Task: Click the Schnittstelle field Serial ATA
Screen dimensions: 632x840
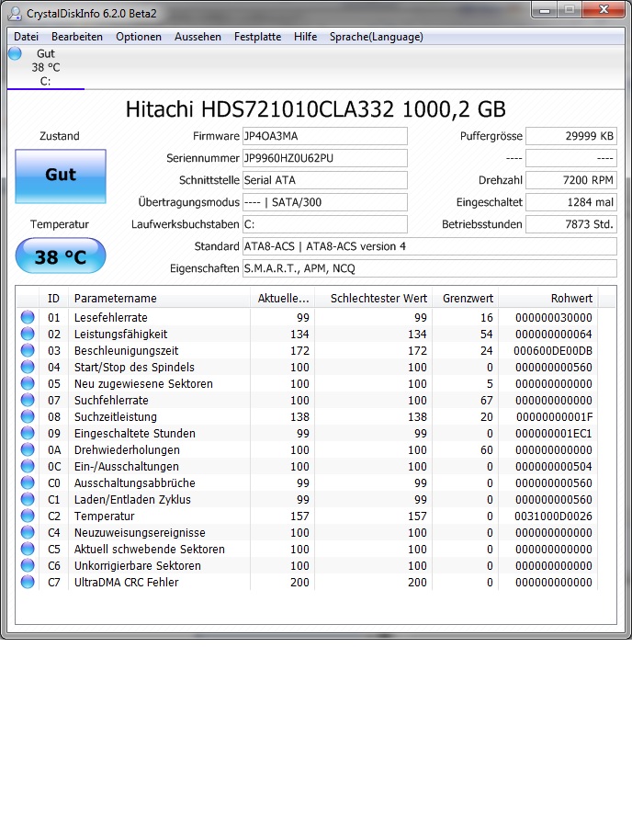Action: (324, 180)
